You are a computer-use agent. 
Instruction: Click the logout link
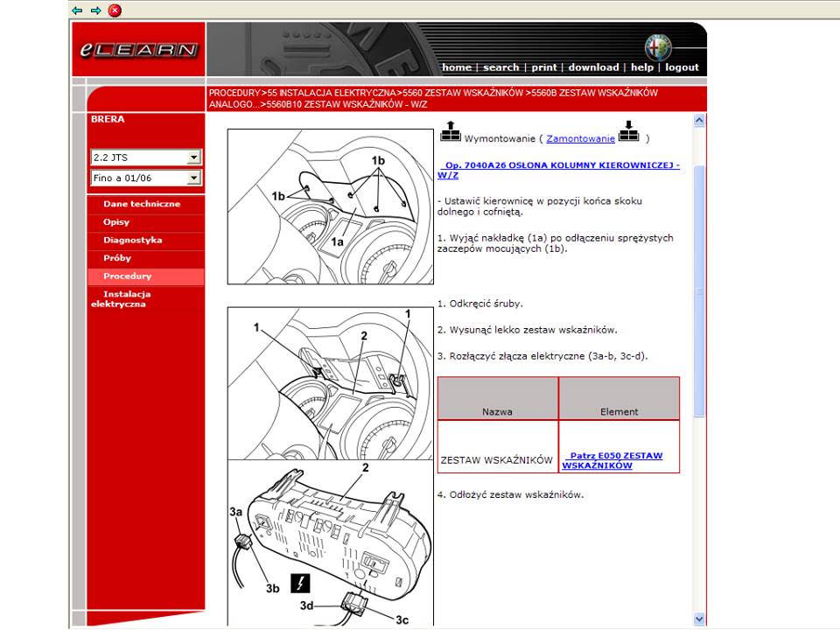(x=682, y=67)
